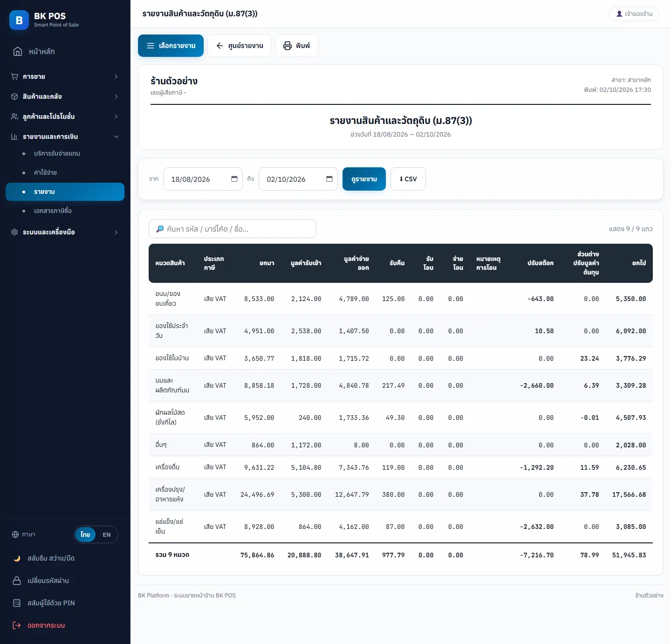Switch language to ไทย
Image resolution: width=671 pixels, height=644 pixels.
point(85,534)
